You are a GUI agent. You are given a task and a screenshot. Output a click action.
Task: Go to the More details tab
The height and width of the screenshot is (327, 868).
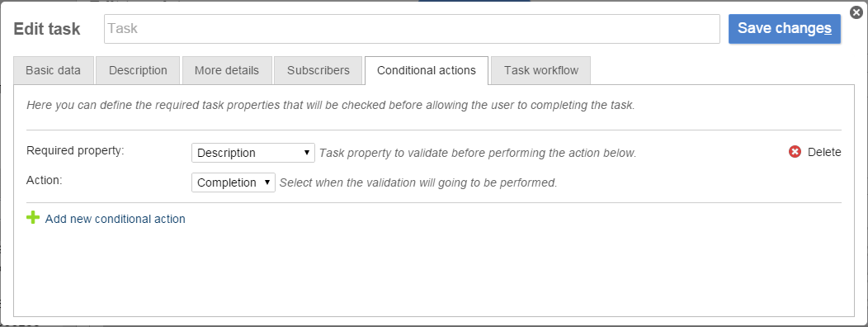click(x=227, y=70)
